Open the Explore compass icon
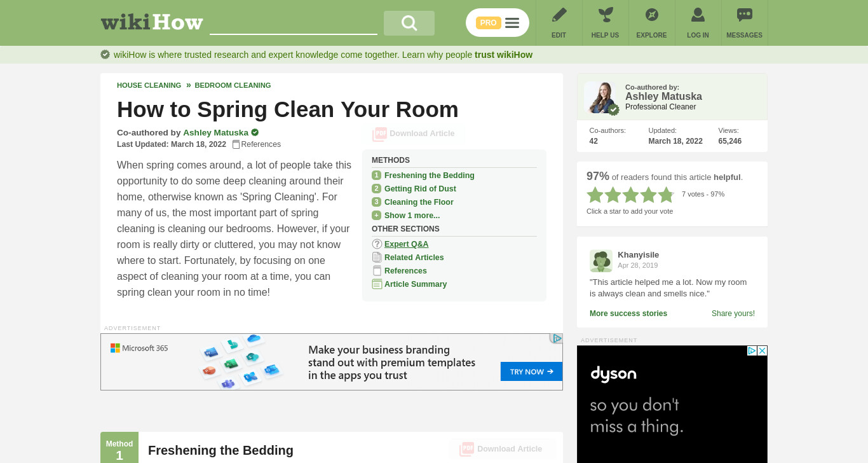 652,15
